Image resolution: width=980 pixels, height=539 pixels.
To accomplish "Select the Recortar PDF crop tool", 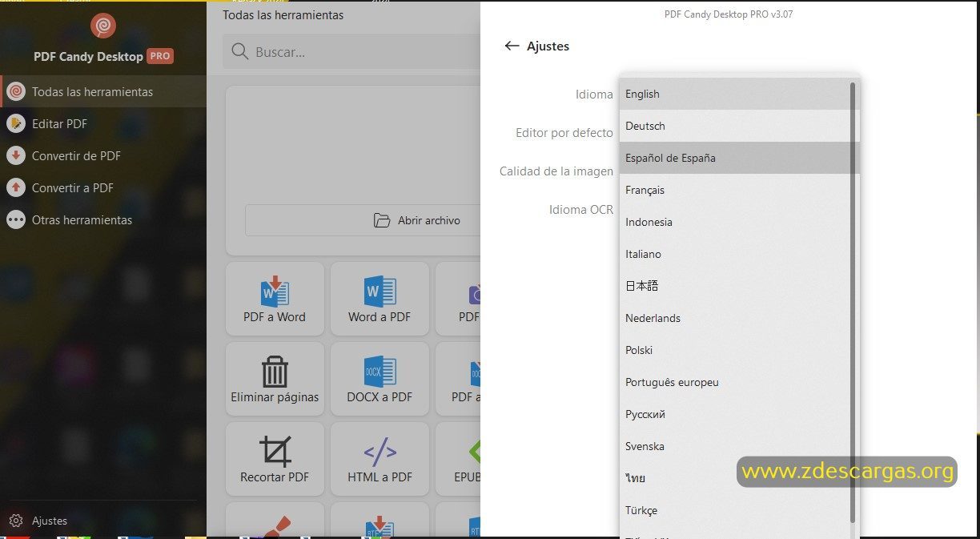I will [275, 459].
